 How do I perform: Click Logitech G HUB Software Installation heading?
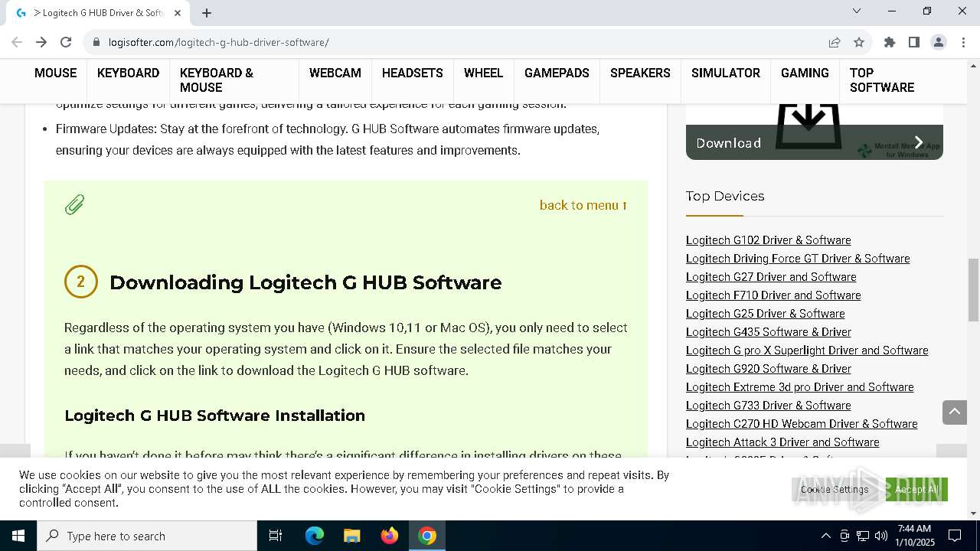coord(214,416)
